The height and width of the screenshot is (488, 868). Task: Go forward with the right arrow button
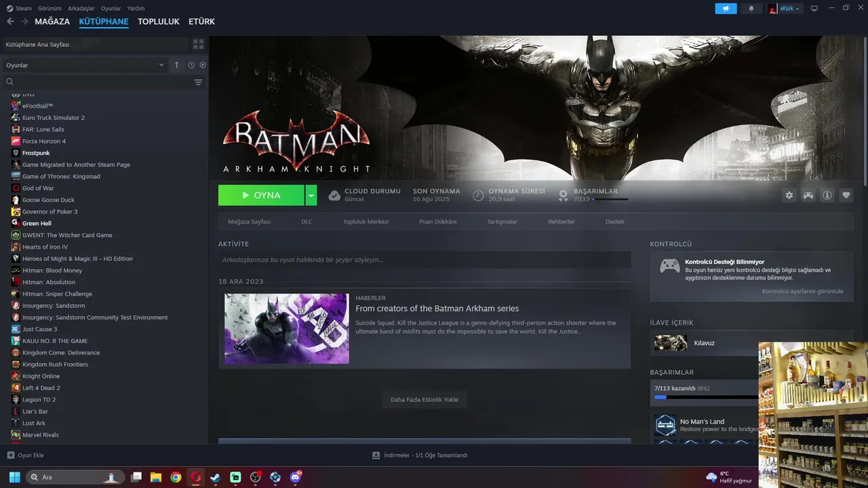pyautogui.click(x=25, y=22)
